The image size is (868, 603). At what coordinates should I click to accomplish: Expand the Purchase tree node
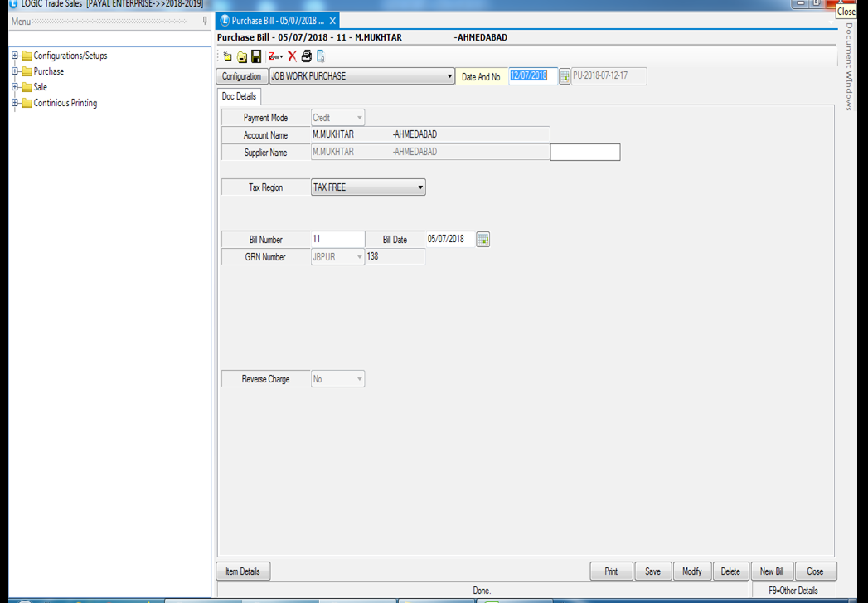click(x=15, y=71)
